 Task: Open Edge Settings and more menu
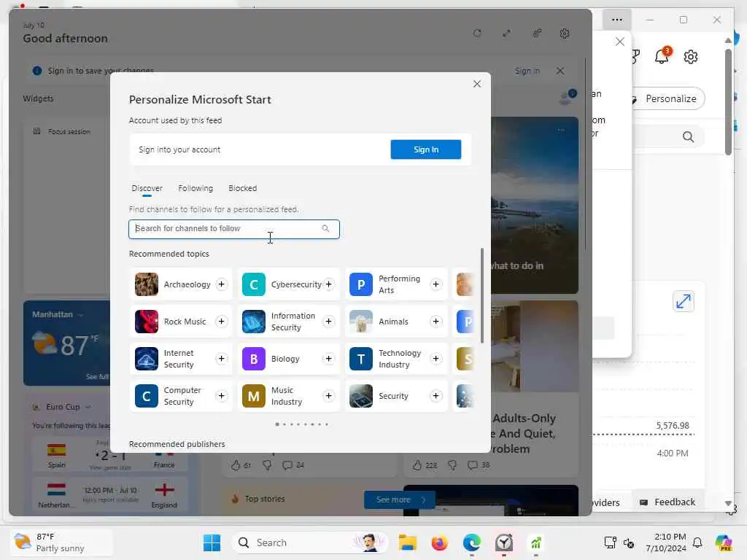tap(617, 20)
